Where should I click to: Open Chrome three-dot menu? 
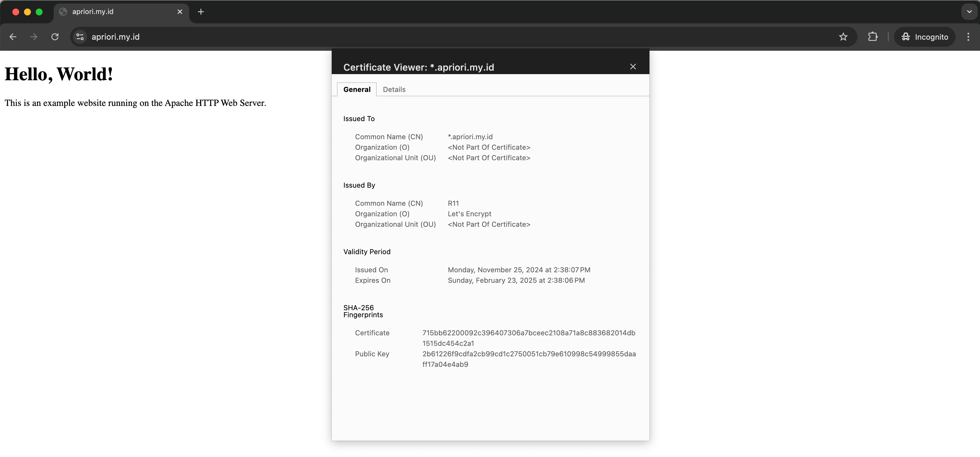(x=968, y=37)
